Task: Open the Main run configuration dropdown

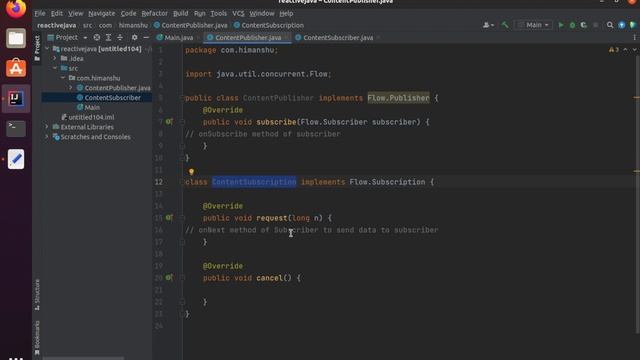Action: 533,25
